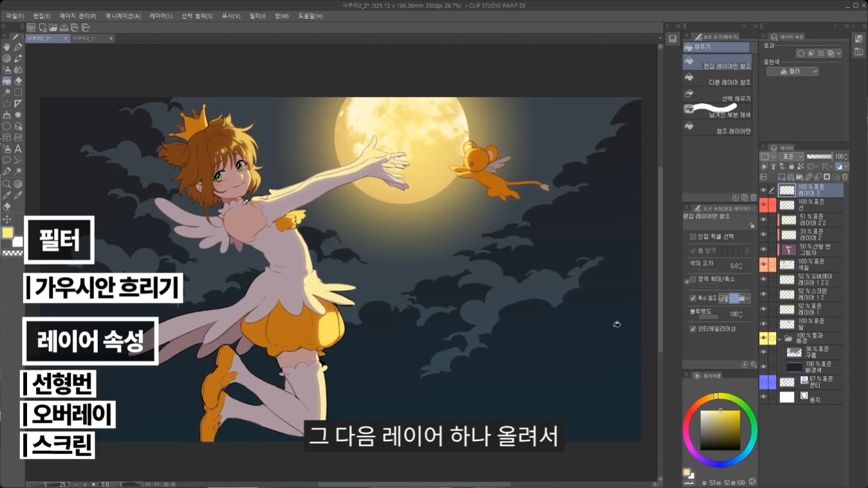Select the Ruler triangle tool
Screen dimensions: 868x488
pos(18,104)
